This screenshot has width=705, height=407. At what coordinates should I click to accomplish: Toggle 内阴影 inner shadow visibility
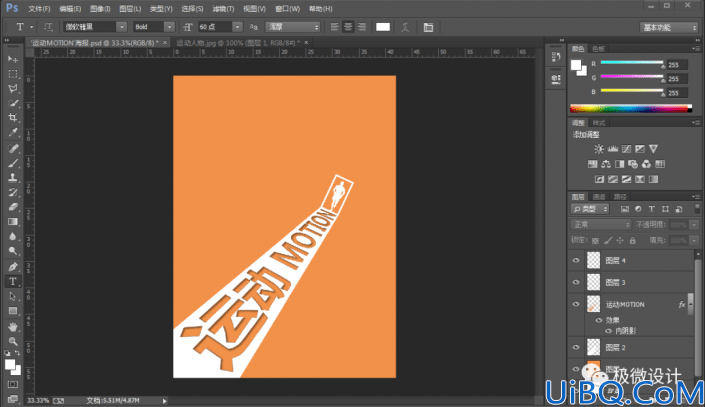[608, 331]
